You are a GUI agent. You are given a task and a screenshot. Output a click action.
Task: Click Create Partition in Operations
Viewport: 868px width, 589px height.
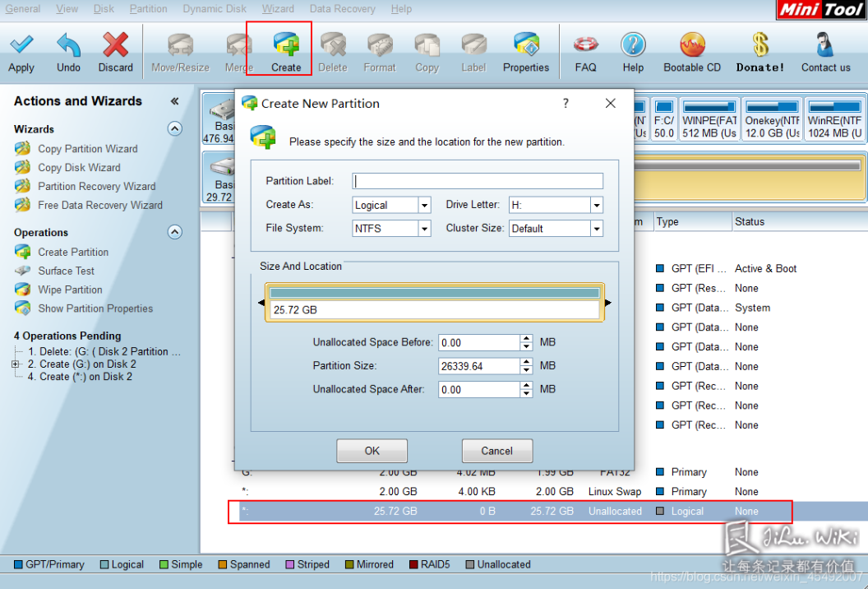pyautogui.click(x=73, y=252)
